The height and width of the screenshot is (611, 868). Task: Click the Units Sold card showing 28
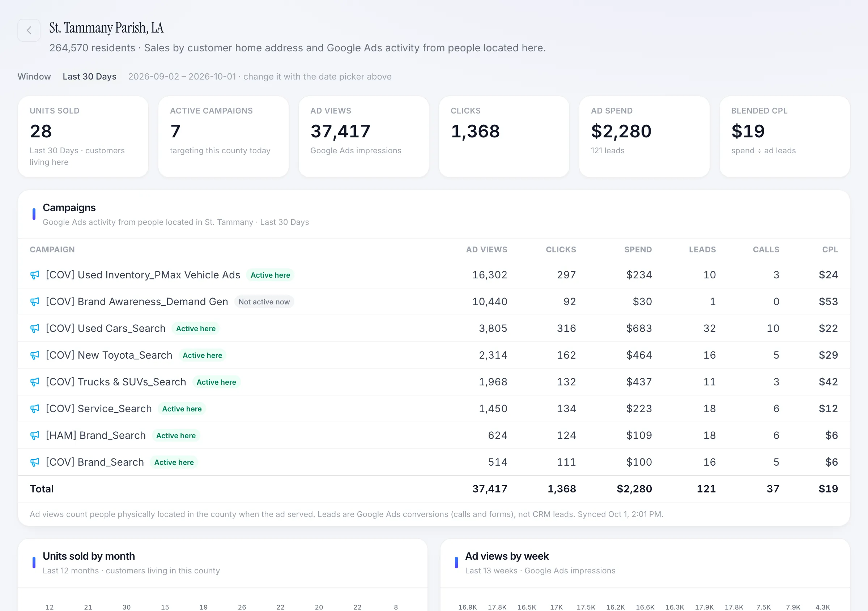point(83,137)
